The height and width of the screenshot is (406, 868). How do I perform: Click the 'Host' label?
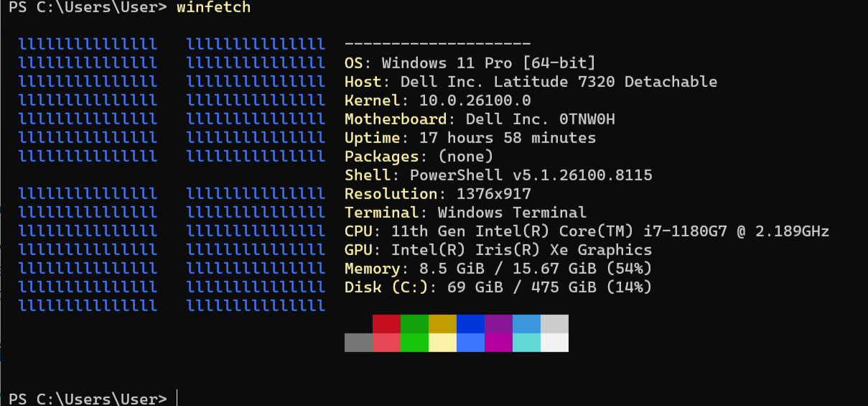pos(363,82)
